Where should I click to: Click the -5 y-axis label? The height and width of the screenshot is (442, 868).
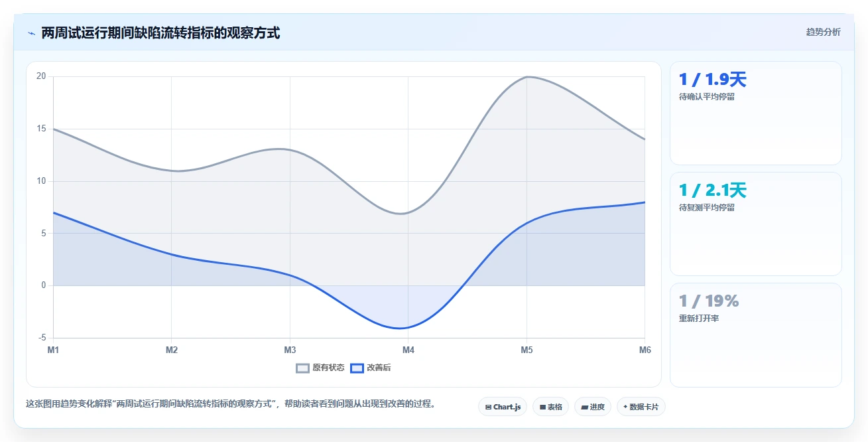43,338
